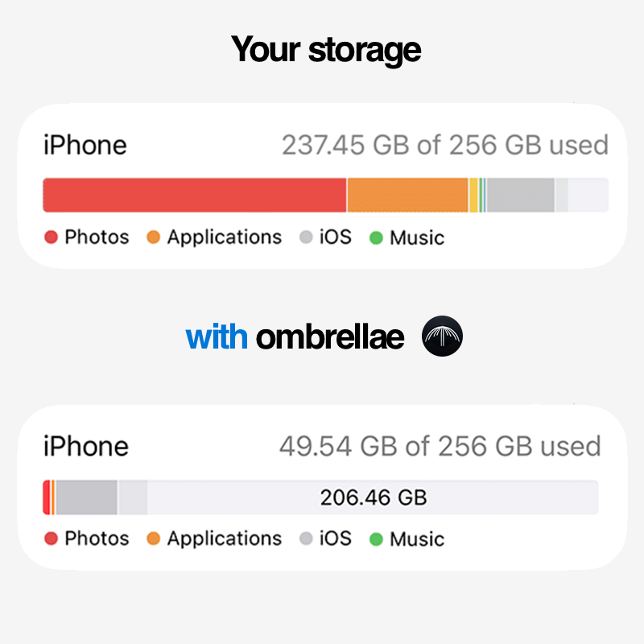Select the Your storage heading
This screenshot has width=644, height=644.
[x=325, y=48]
